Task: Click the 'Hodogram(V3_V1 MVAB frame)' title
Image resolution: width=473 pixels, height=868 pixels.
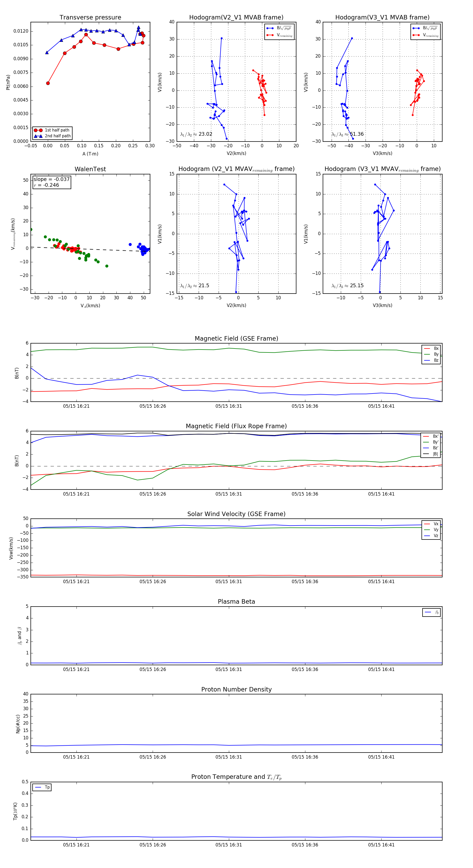Action: pyautogui.click(x=382, y=18)
